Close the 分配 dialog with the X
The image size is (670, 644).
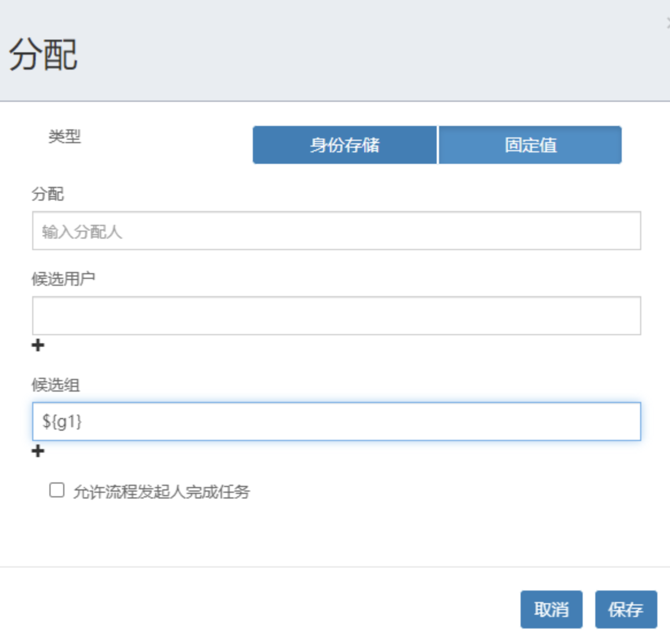pyautogui.click(x=668, y=24)
